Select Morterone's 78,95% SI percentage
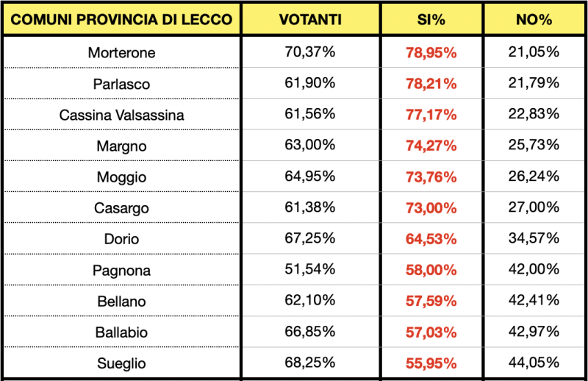Image resolution: width=588 pixels, height=381 pixels. [431, 53]
